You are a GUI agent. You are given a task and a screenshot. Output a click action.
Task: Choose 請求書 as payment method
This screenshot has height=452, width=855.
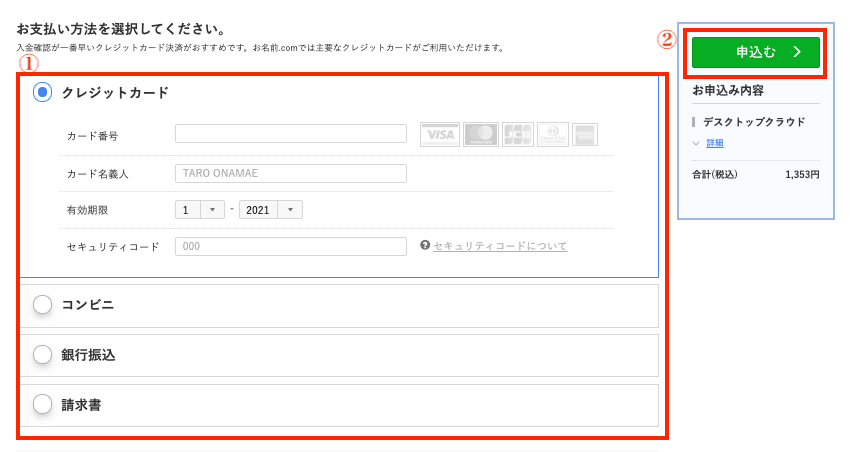42,405
